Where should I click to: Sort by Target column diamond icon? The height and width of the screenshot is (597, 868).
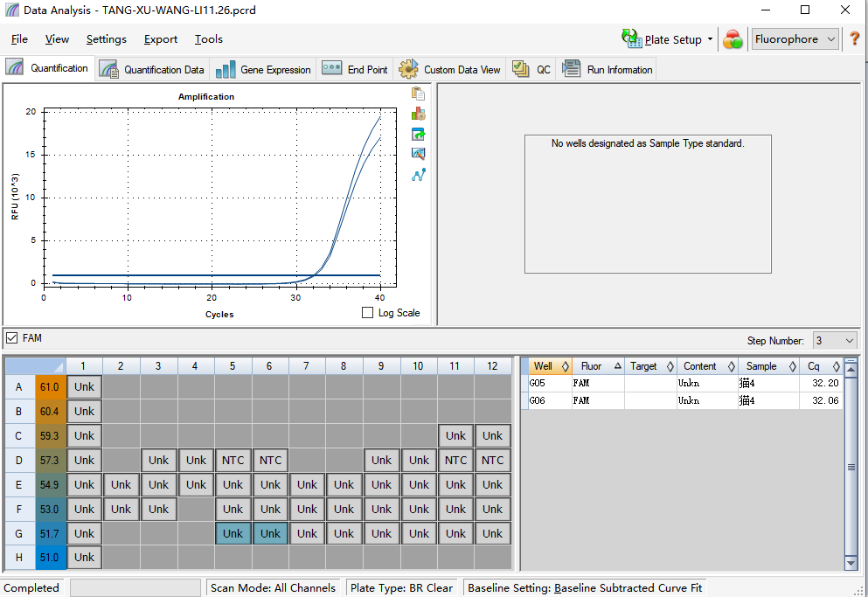[670, 366]
